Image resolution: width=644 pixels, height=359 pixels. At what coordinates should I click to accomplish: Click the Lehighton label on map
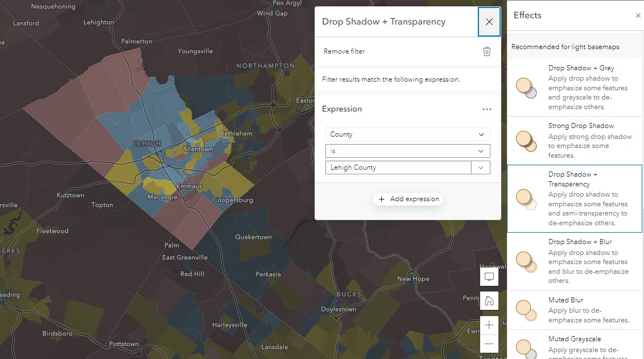pyautogui.click(x=99, y=22)
